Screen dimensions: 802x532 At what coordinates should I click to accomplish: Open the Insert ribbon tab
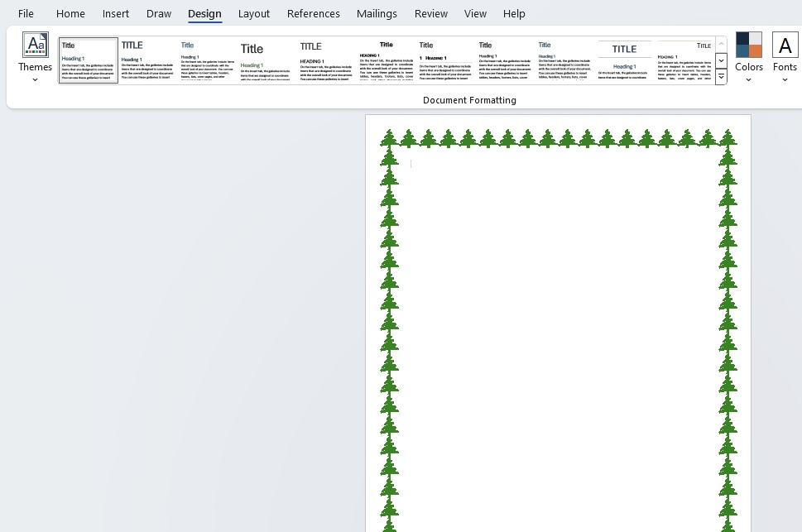click(x=116, y=14)
